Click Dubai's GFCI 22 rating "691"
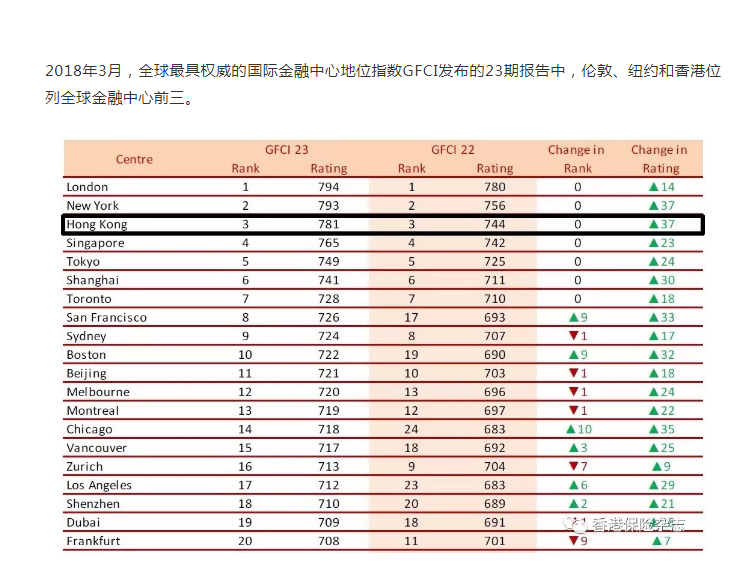 tap(494, 523)
